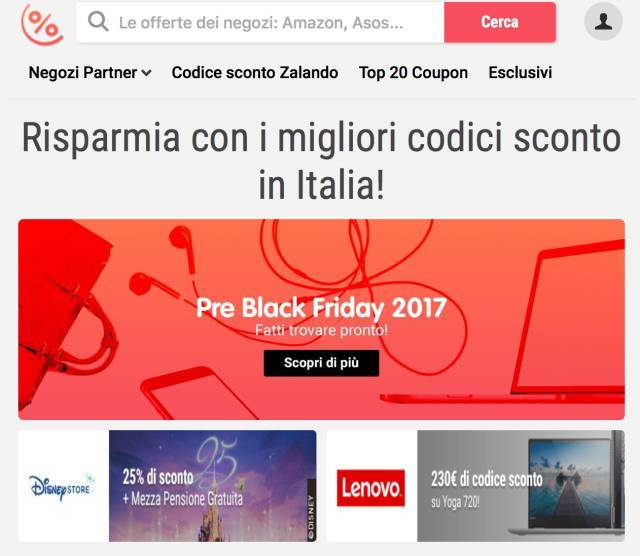Screen dimensions: 640x556
Task: Click the Fatti trovare pronto subtitle
Action: 321,330
